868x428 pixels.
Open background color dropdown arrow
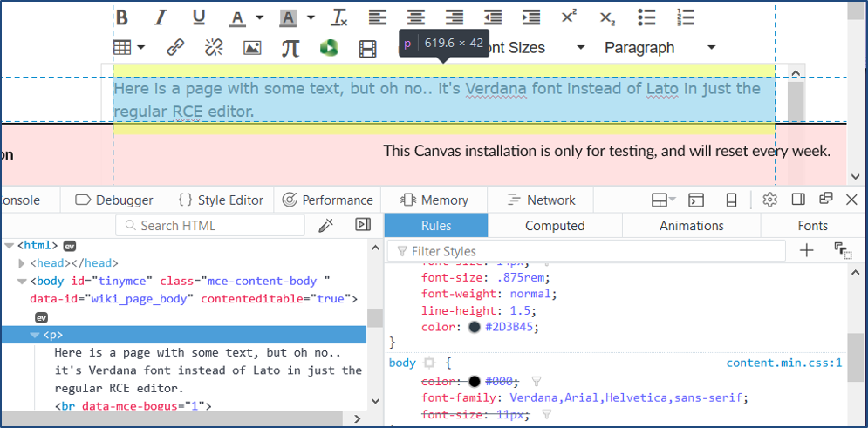[311, 17]
